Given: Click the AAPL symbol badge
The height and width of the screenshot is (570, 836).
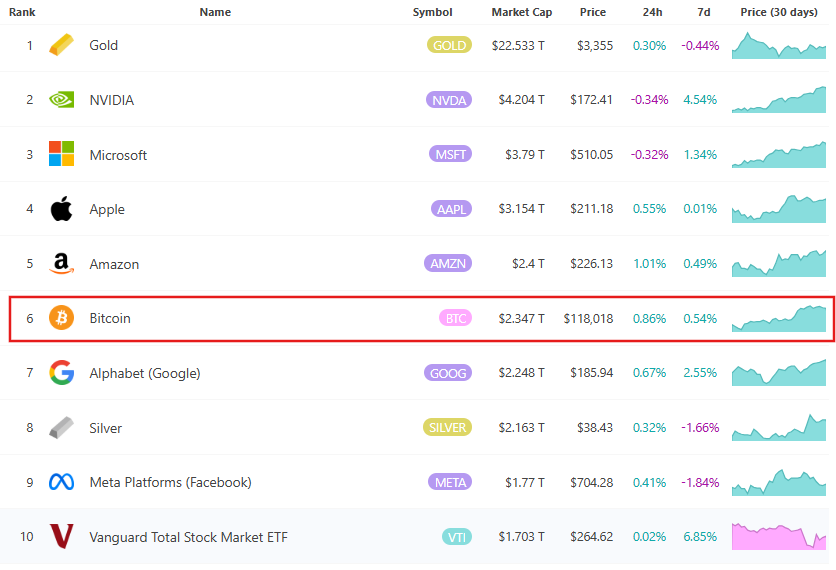Looking at the screenshot, I should (451, 209).
